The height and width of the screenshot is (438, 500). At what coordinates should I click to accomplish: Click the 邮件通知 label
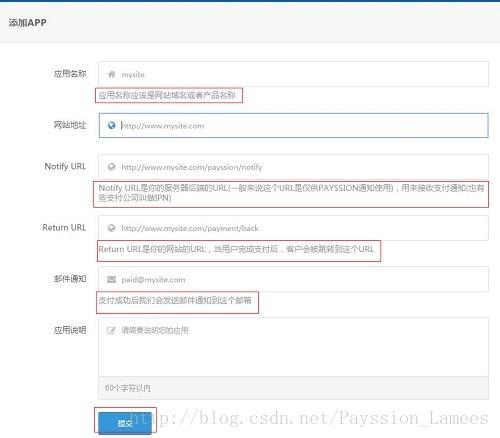click(x=70, y=279)
